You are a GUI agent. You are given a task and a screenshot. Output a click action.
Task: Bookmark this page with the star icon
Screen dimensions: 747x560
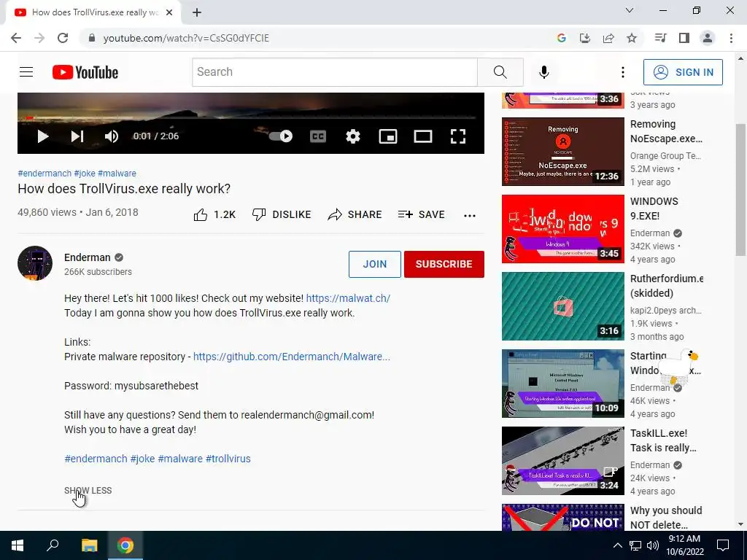632,38
